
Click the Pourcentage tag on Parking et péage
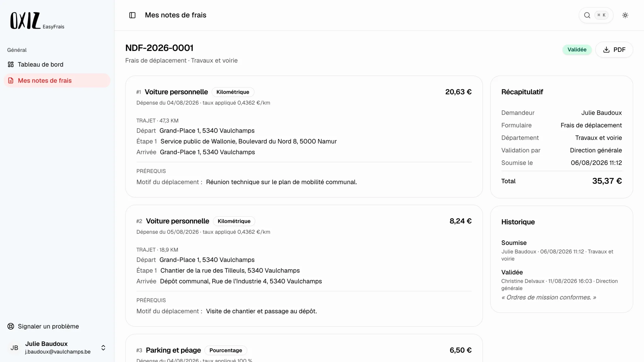226,350
